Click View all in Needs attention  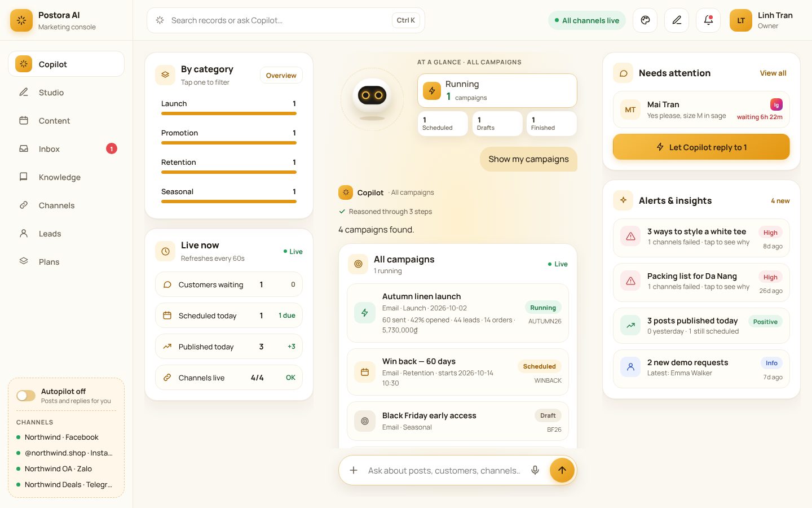click(773, 73)
